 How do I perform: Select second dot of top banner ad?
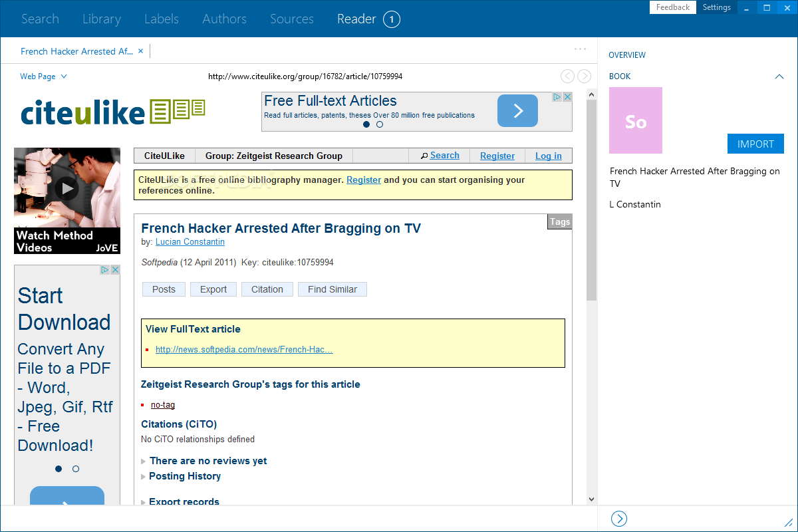tap(380, 124)
